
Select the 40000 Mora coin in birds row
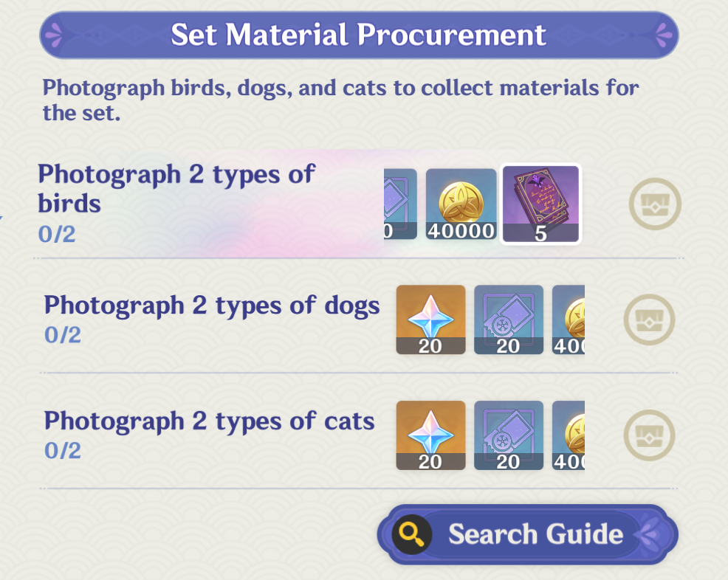coord(461,204)
